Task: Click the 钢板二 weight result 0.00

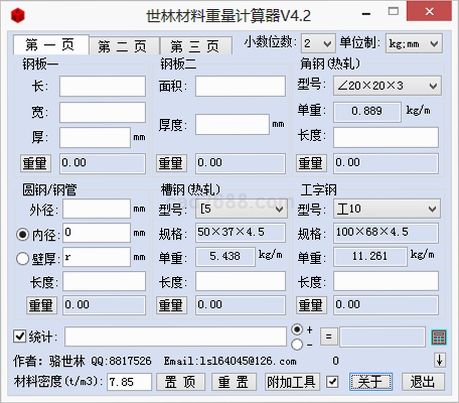Action: [240, 163]
